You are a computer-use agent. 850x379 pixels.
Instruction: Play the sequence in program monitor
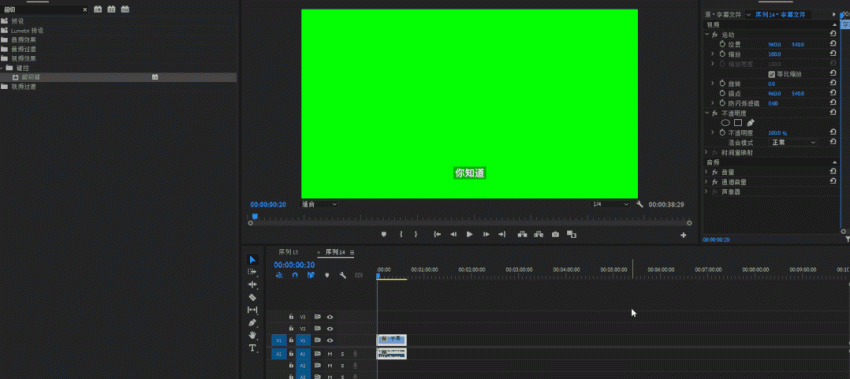click(469, 234)
